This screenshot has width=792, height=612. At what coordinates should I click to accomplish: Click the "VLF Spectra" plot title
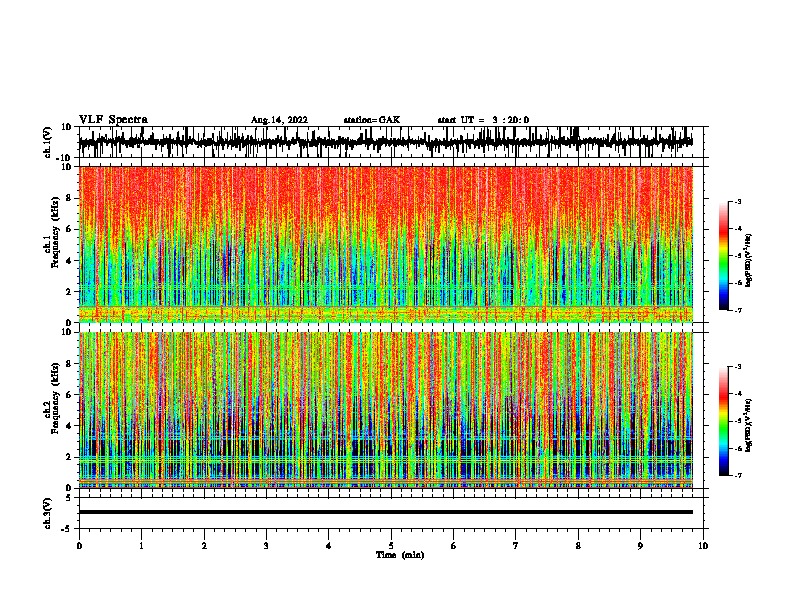(113, 120)
